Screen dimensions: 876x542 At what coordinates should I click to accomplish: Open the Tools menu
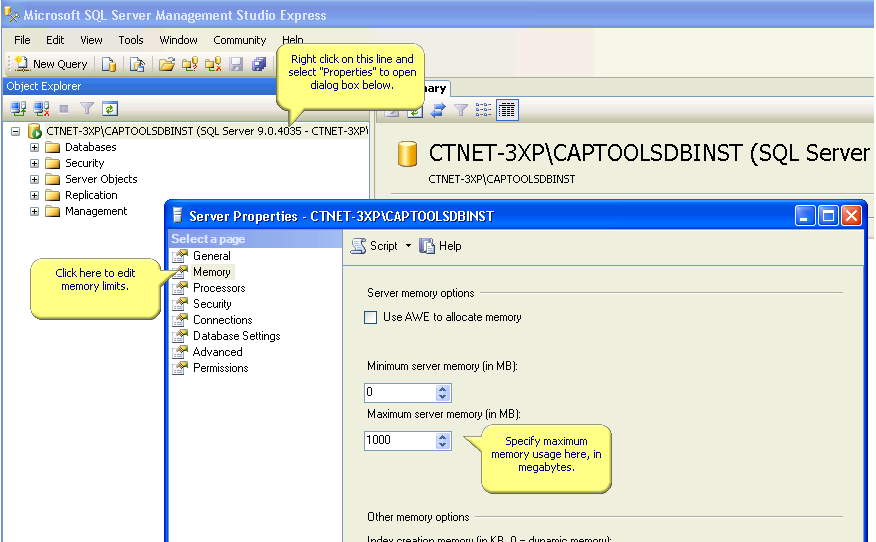[131, 40]
